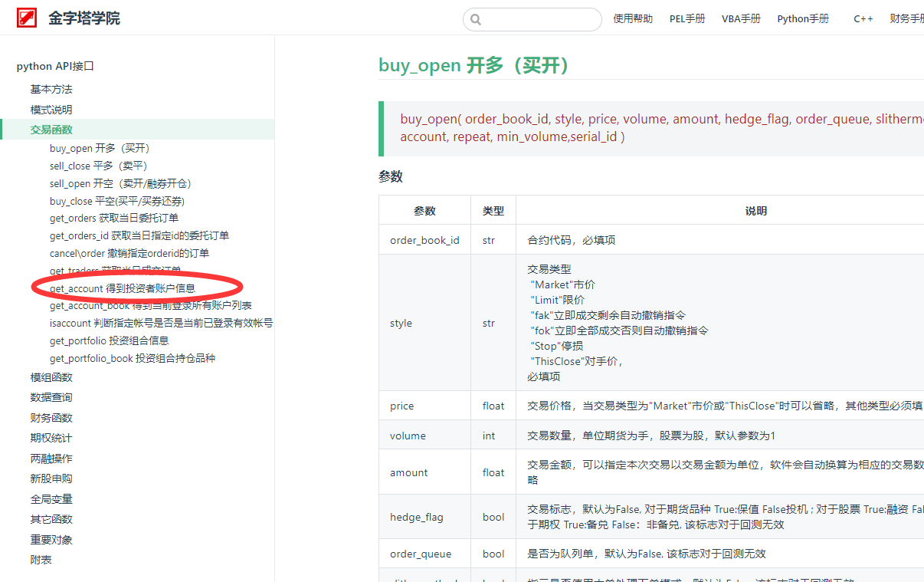Click the "Stop"停损 line in style description
Viewport: 924px width, 582px height.
click(557, 346)
